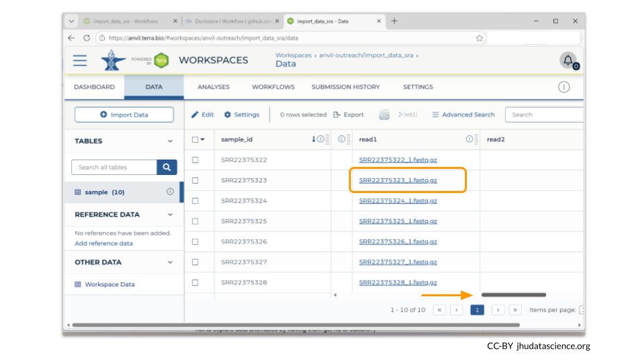Viewport: 644px width, 362px height.
Task: Open info icon in sample_id header
Action: (x=321, y=139)
